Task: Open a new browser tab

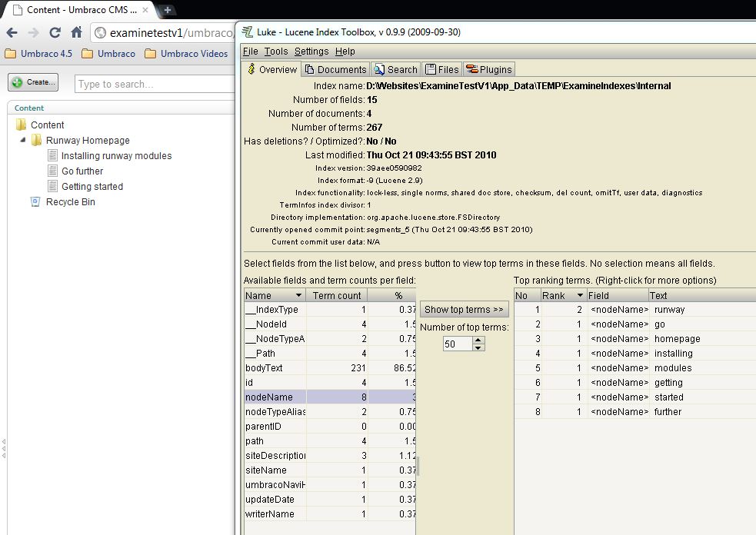Action: pos(168,10)
